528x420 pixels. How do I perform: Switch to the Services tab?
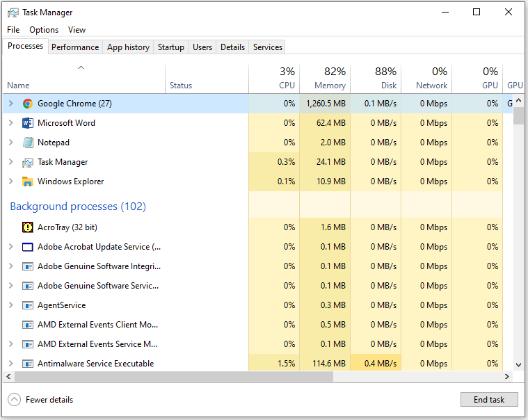(x=268, y=47)
